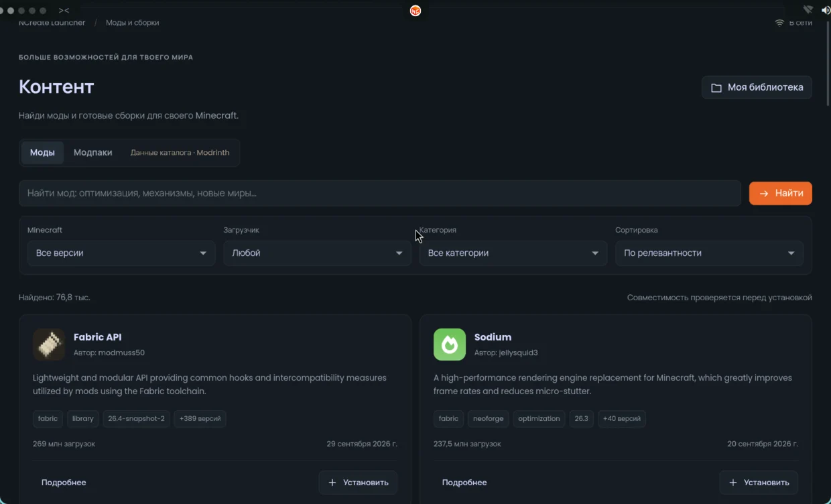Open the Загрузчик loader dropdown
The width and height of the screenshot is (831, 504).
point(317,253)
